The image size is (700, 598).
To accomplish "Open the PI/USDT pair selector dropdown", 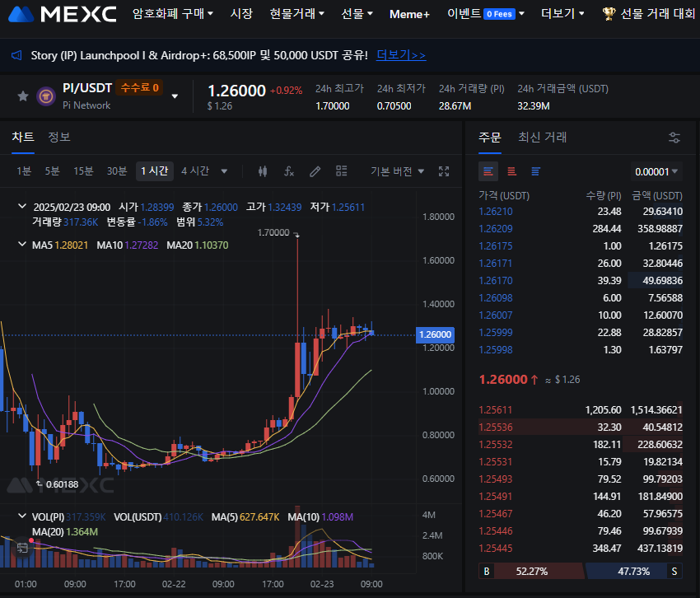I will (175, 96).
